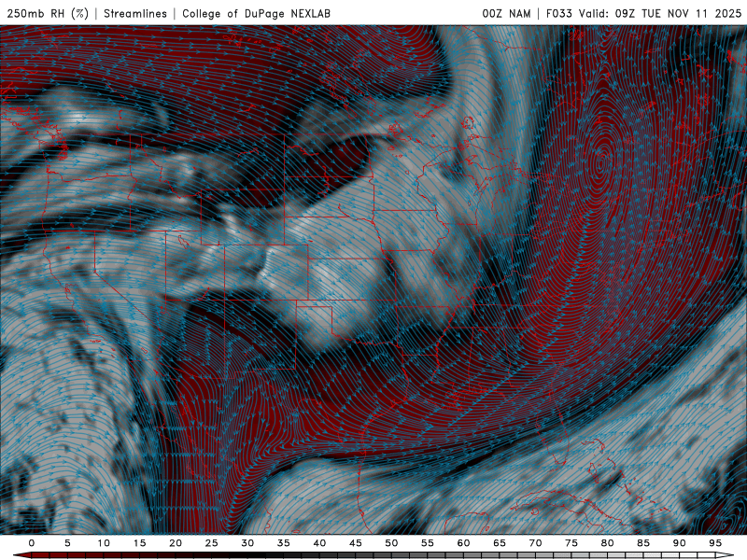Click the color scale label "95"
Screen dimensions: 747x560
[715, 543]
